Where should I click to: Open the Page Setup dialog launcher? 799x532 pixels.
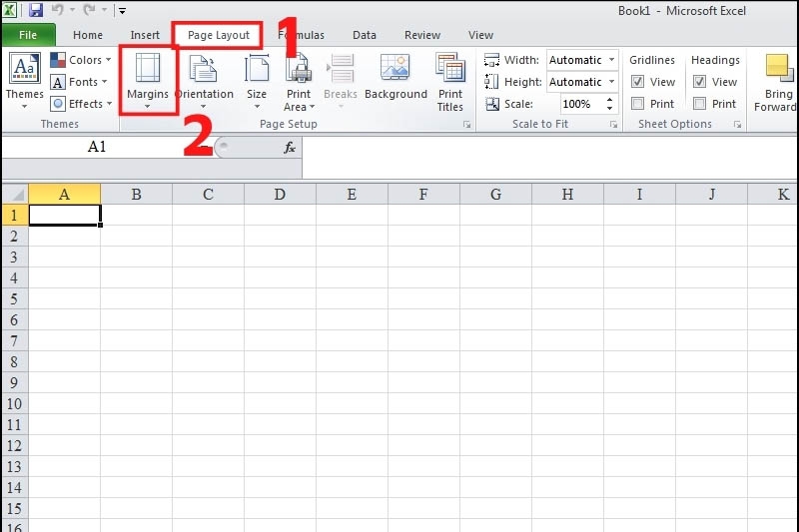point(466,124)
